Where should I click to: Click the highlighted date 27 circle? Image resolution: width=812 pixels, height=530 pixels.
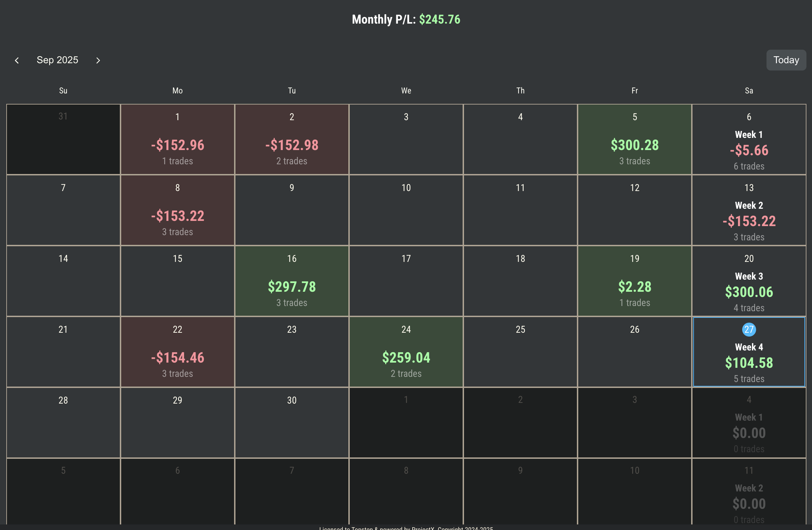tap(749, 329)
